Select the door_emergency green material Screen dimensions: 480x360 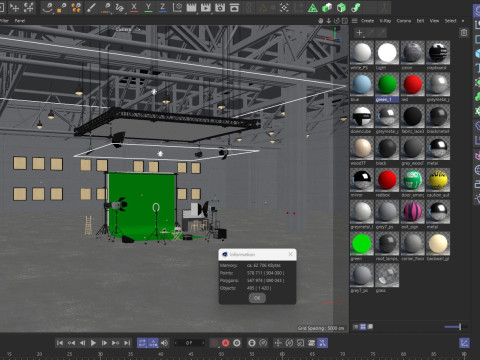point(413,180)
